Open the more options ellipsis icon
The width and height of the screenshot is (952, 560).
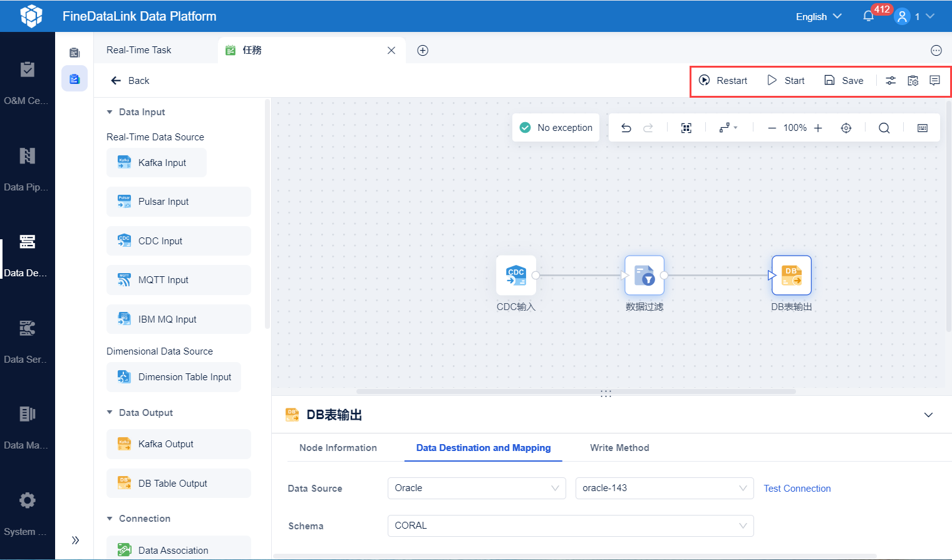936,50
